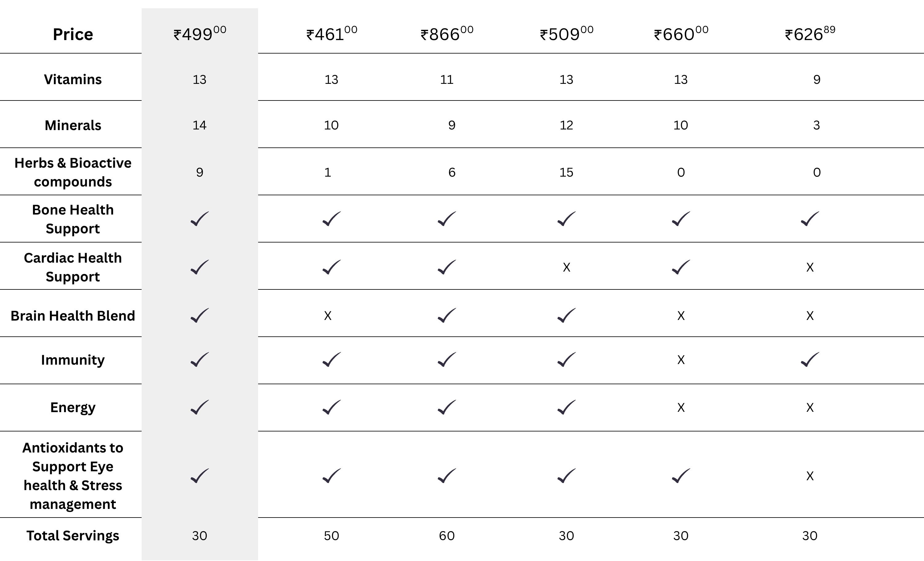
Task: Select the ₹866.00 price cell
Action: pos(447,34)
